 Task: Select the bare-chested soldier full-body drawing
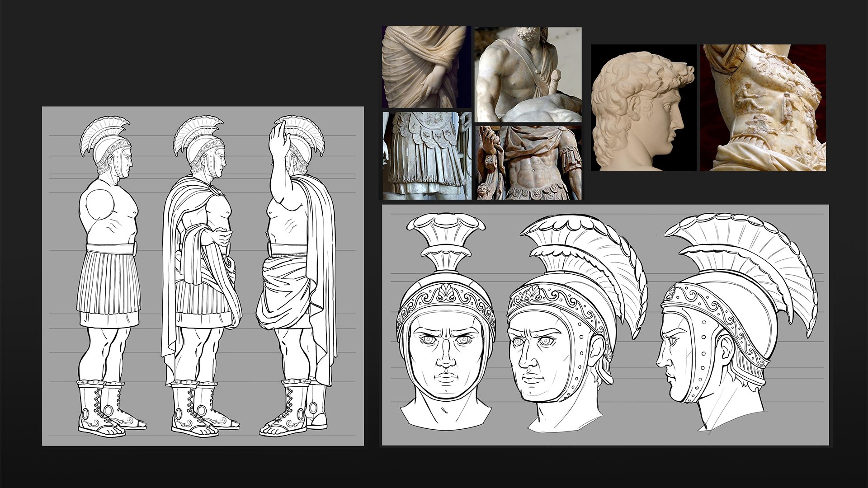[112, 277]
